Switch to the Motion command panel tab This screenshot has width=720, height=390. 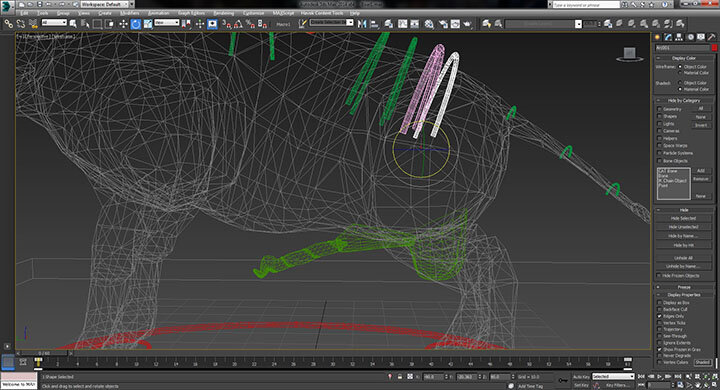click(690, 37)
